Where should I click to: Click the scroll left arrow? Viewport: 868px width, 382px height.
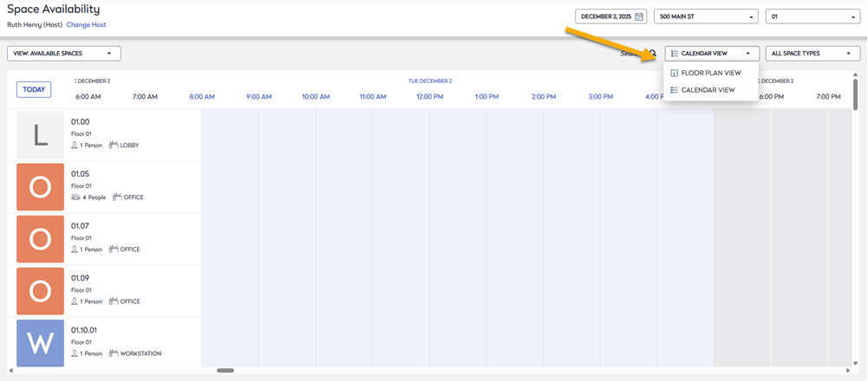coord(10,371)
